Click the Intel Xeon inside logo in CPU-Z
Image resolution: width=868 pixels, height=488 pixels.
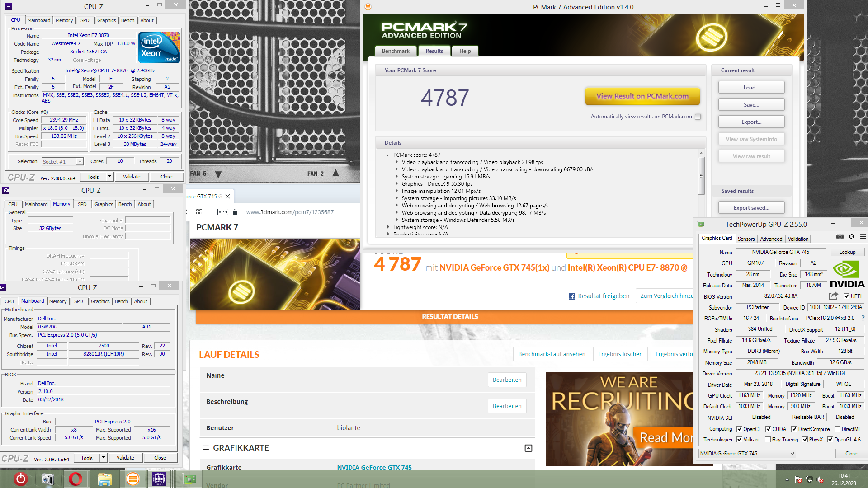pyautogui.click(x=159, y=47)
